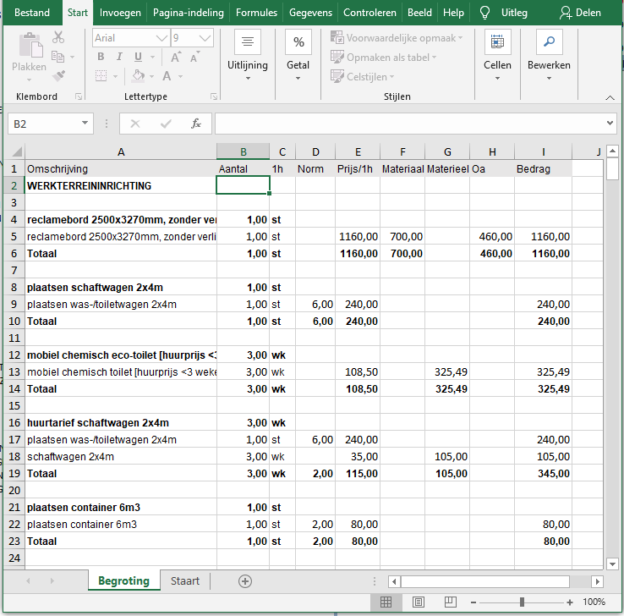Viewport: 624px width, 616px height.
Task: Open Celstijlen dropdown
Action: 362,76
